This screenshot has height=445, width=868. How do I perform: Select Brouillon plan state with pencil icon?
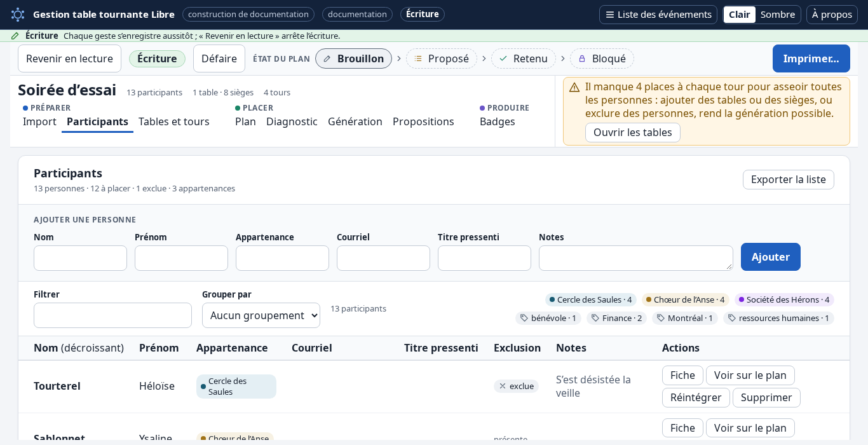coord(353,58)
